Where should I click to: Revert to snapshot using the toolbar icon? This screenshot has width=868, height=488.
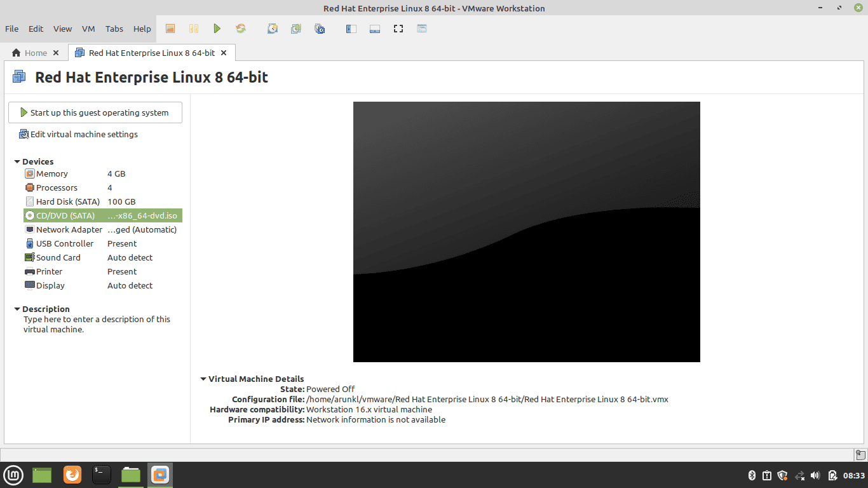point(296,29)
